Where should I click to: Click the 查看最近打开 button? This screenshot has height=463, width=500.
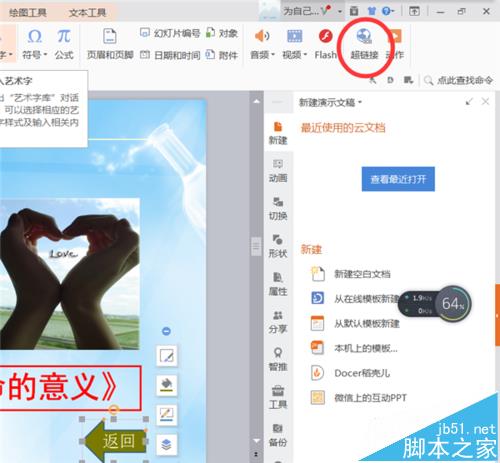click(398, 179)
